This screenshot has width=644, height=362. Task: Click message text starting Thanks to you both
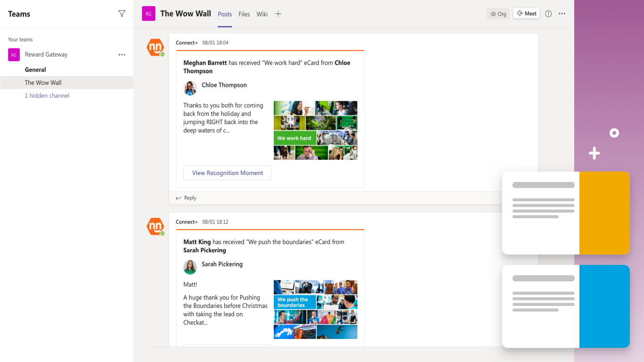coord(223,118)
